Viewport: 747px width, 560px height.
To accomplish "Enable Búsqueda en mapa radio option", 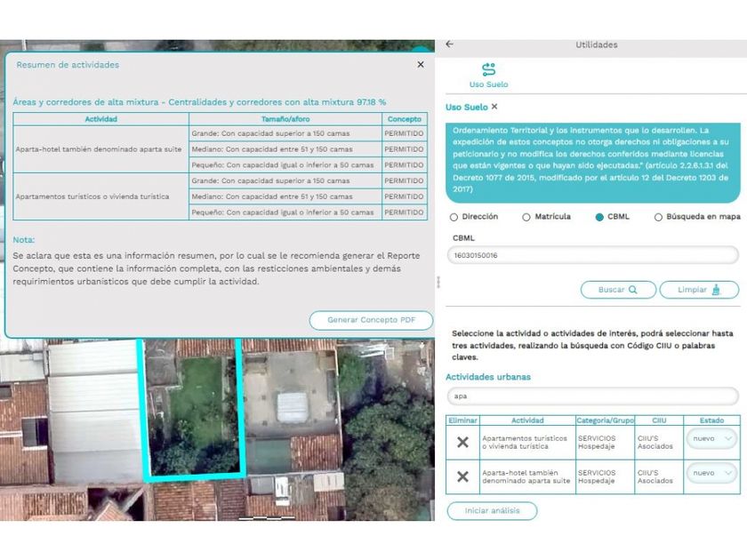I will pyautogui.click(x=658, y=217).
